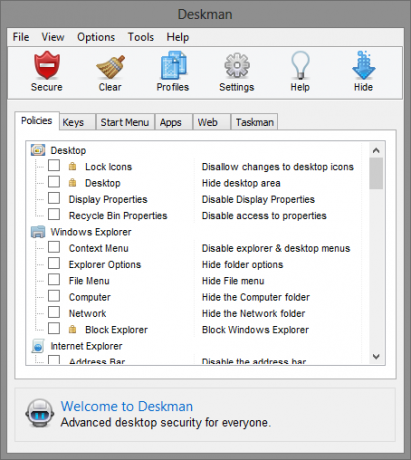Check the Block Explorer checkbox

[54, 329]
